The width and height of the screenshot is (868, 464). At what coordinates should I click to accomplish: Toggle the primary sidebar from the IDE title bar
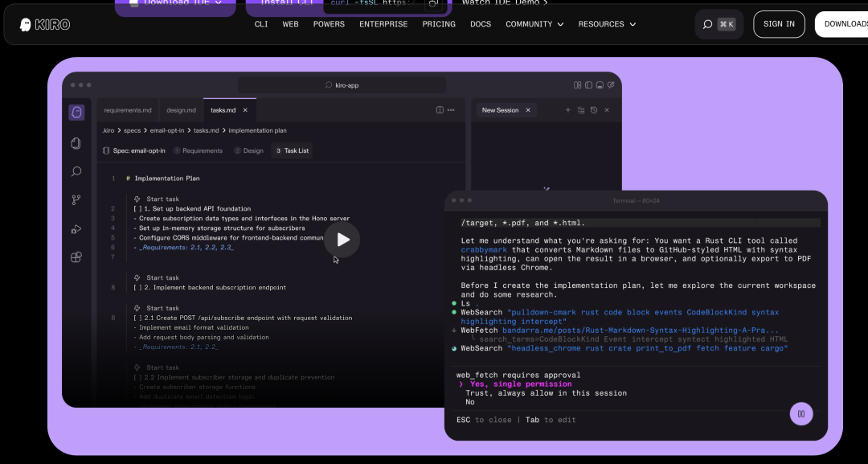pyautogui.click(x=588, y=85)
